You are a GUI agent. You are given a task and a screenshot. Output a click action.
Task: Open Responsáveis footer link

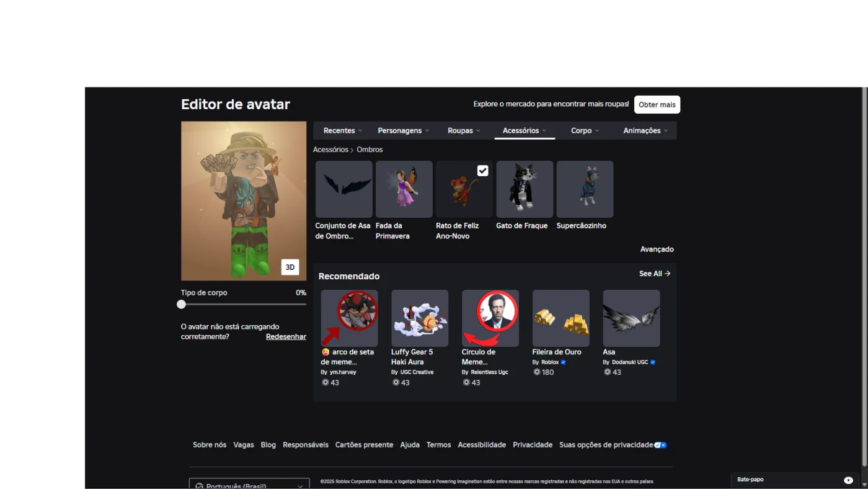pos(306,445)
